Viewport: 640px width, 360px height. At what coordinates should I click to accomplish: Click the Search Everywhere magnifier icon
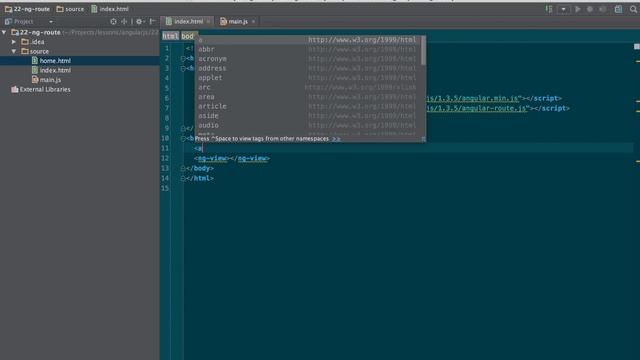click(x=633, y=9)
